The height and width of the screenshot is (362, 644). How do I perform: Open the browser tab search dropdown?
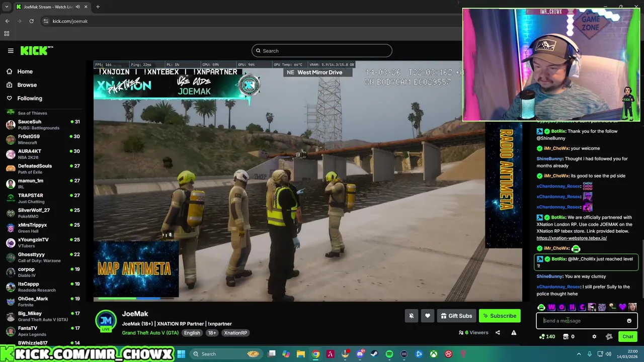tap(7, 7)
